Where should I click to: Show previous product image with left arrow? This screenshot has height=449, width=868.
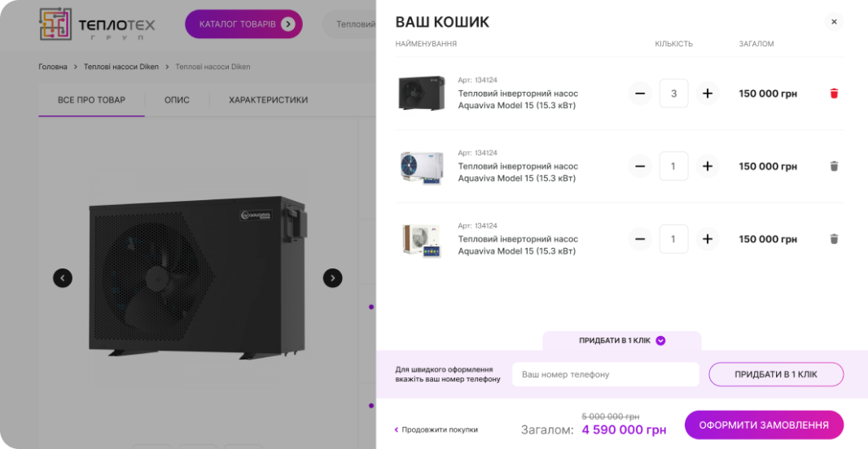click(x=63, y=277)
